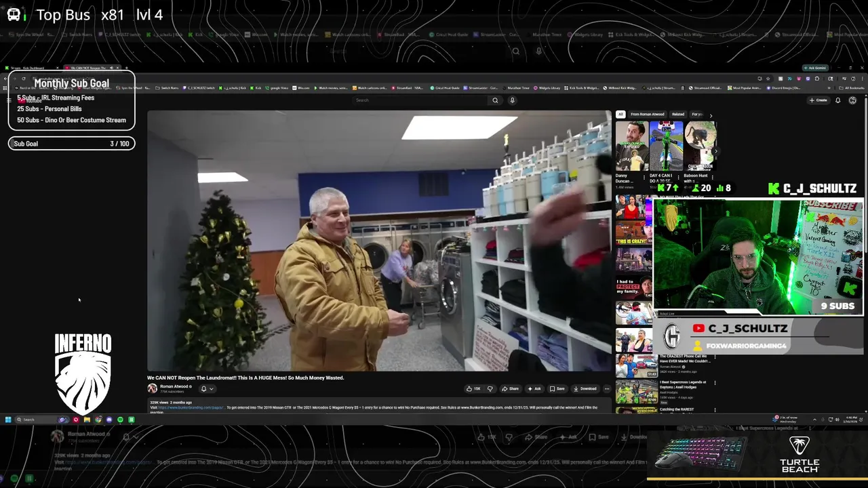Open the Baboon Hunt short thumbnail

(x=700, y=146)
